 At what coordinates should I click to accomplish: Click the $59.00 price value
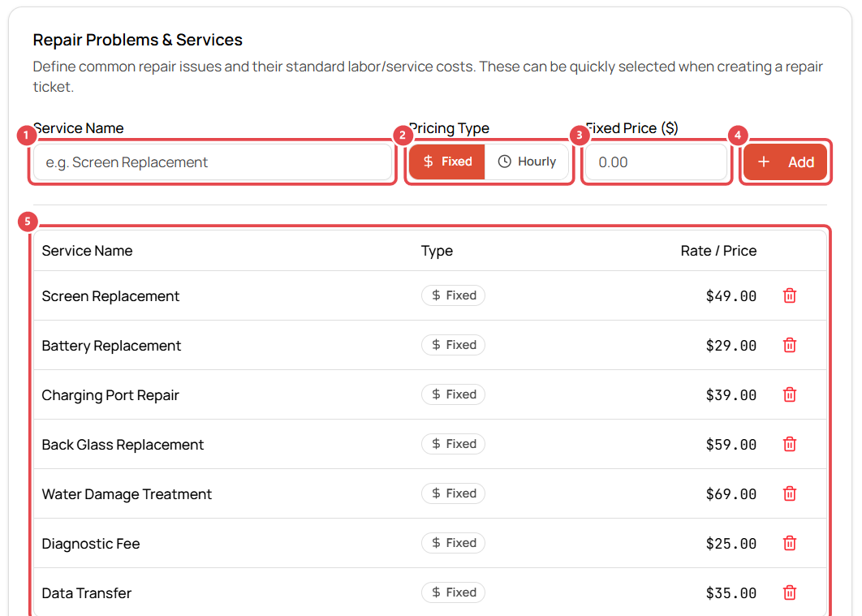(731, 445)
